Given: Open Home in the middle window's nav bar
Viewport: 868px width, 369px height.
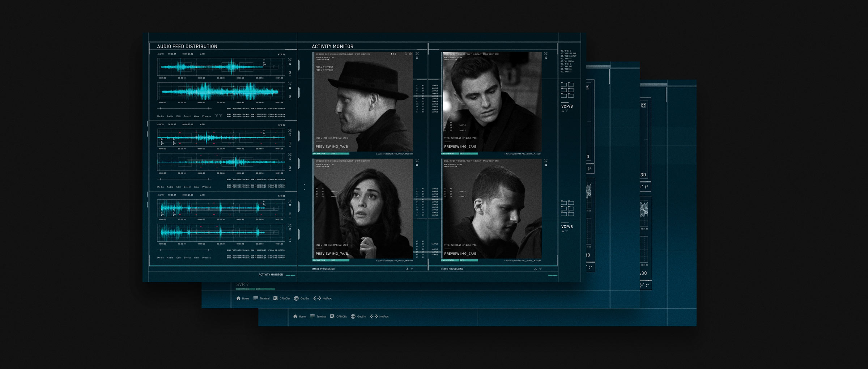Looking at the screenshot, I should coord(243,298).
